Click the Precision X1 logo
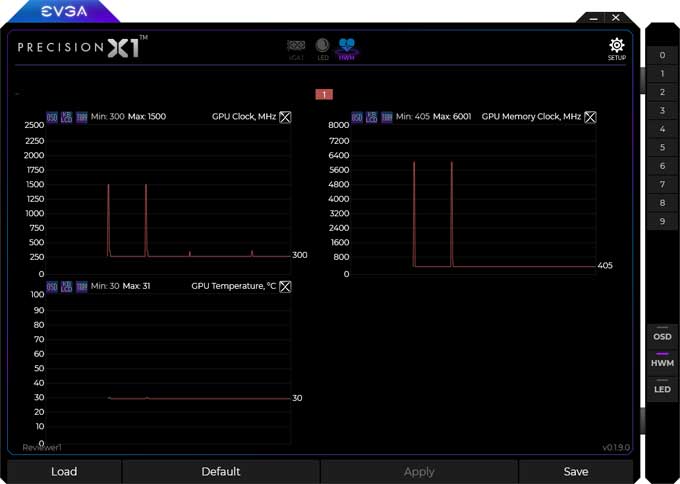Image resolution: width=680 pixels, height=484 pixels. tap(82, 47)
